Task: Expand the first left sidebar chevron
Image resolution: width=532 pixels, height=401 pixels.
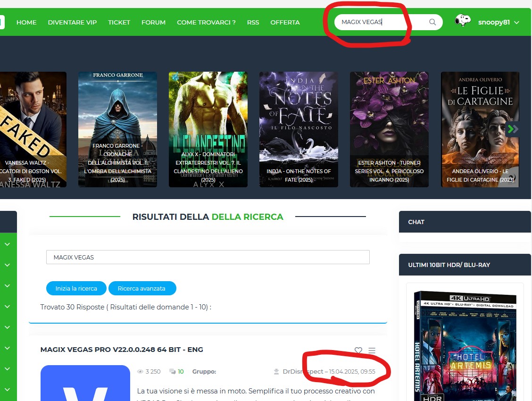Action: tap(7, 244)
